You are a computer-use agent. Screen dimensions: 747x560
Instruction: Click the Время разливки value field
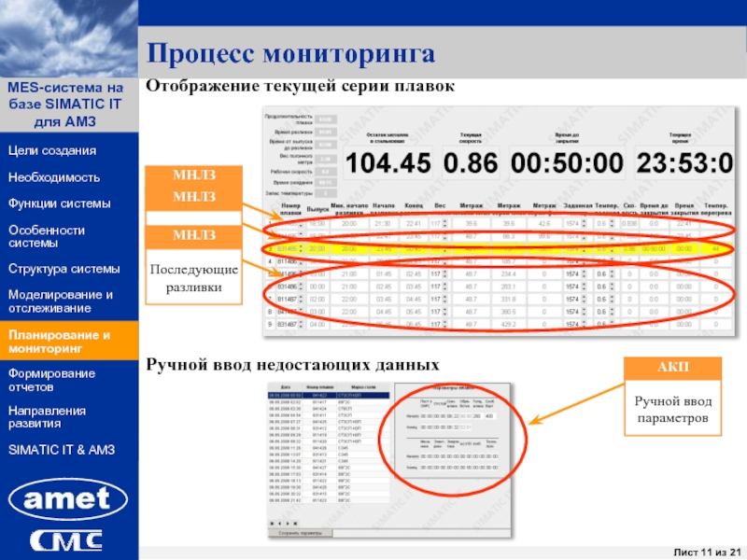[326, 132]
